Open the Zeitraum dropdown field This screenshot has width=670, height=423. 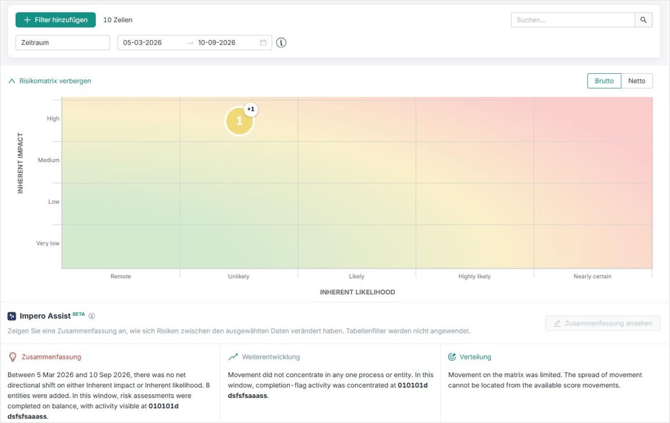click(63, 43)
